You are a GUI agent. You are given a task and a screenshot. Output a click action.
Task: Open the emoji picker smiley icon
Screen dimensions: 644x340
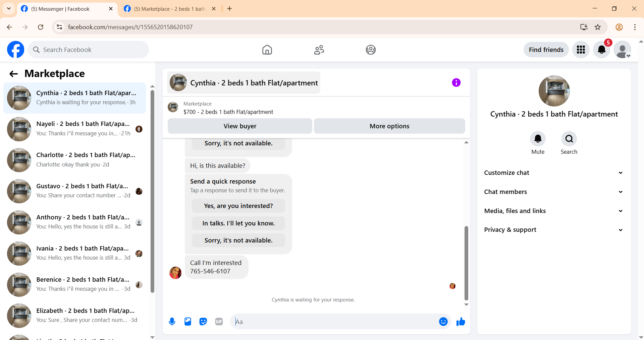(443, 322)
